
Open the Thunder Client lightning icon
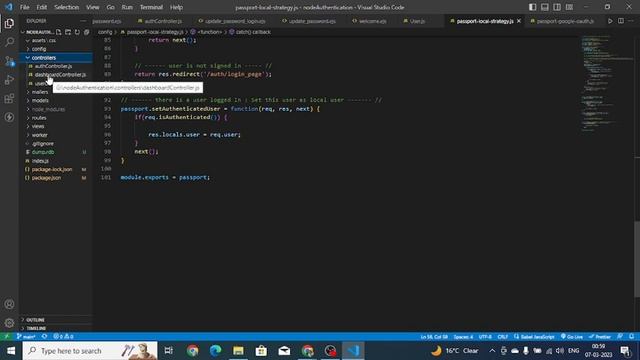tap(9, 117)
